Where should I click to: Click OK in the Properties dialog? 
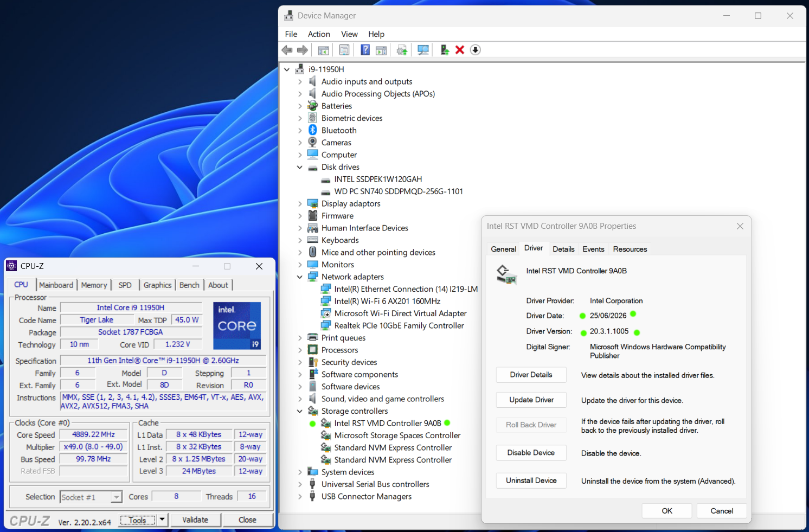click(x=667, y=511)
